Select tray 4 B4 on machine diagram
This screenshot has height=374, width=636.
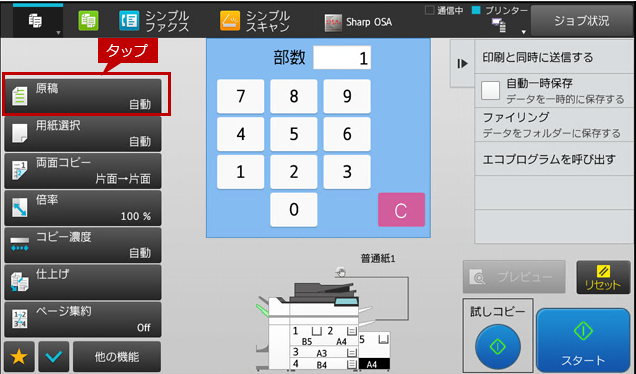(324, 364)
